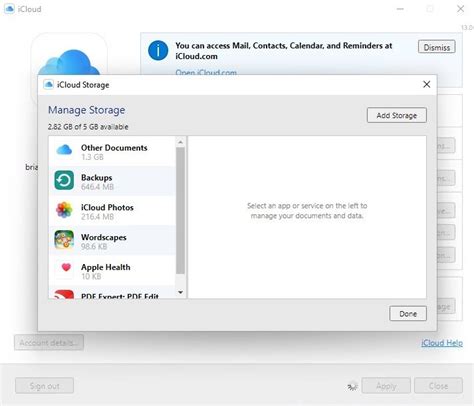
Task: Click the Wordscapes app icon
Action: (64, 240)
